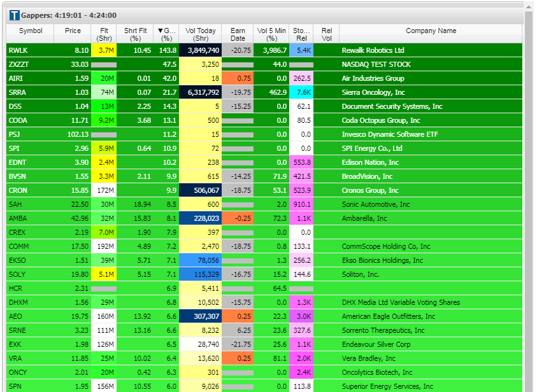
Task: Click the 910.1 relative cell for SAH
Action: coord(301,204)
